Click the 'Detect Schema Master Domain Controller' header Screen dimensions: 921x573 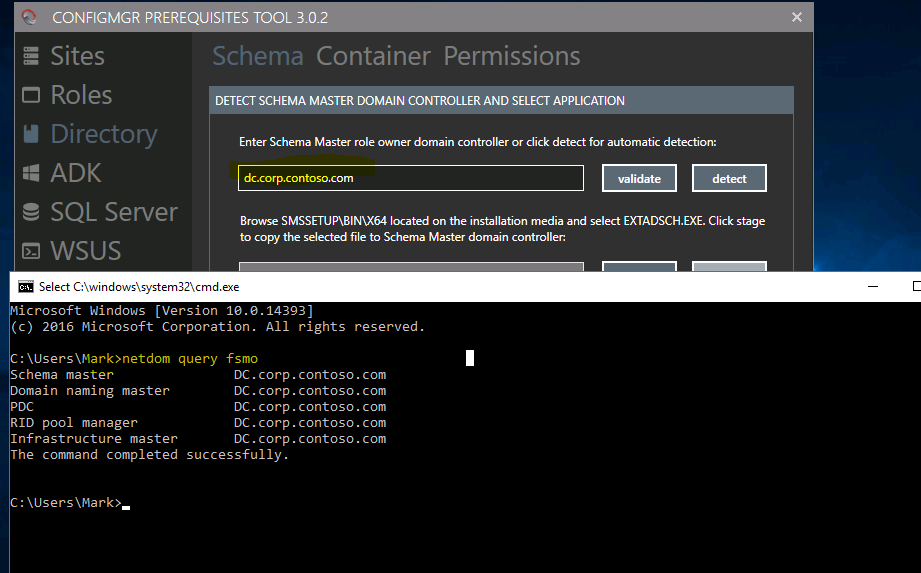(420, 100)
